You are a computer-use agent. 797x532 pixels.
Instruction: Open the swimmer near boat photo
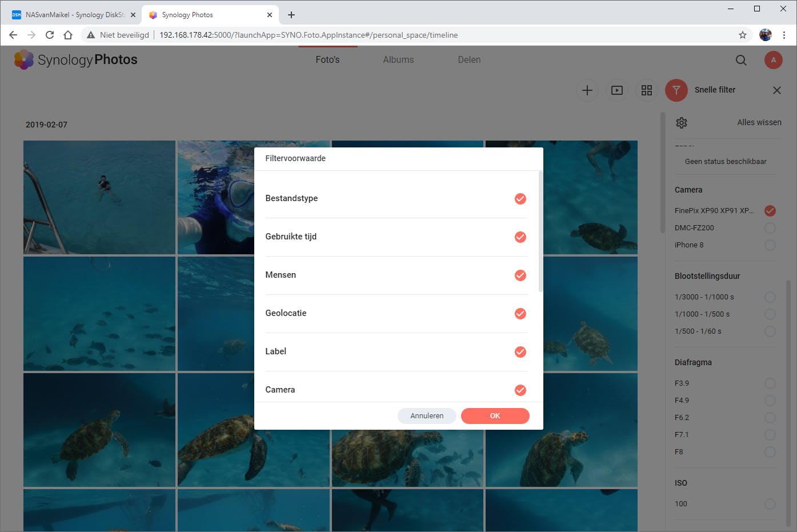coord(99,197)
